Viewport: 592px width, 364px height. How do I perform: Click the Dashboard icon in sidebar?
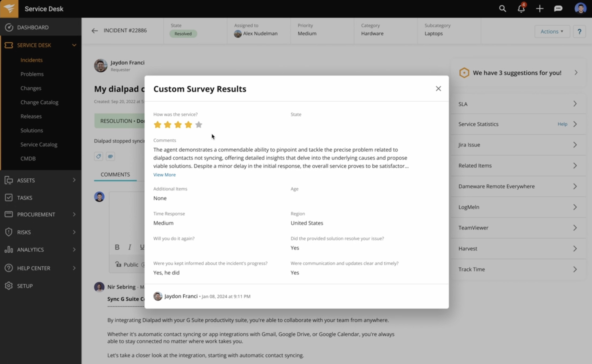click(9, 27)
